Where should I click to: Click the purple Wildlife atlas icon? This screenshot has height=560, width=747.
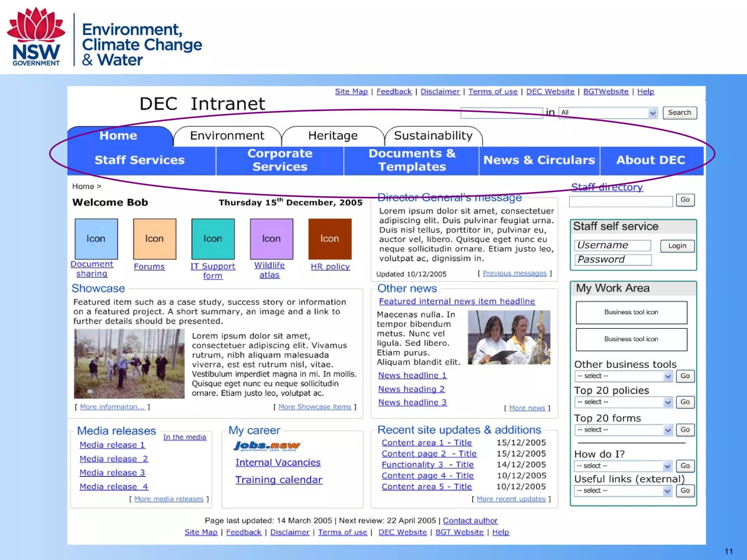point(271,239)
